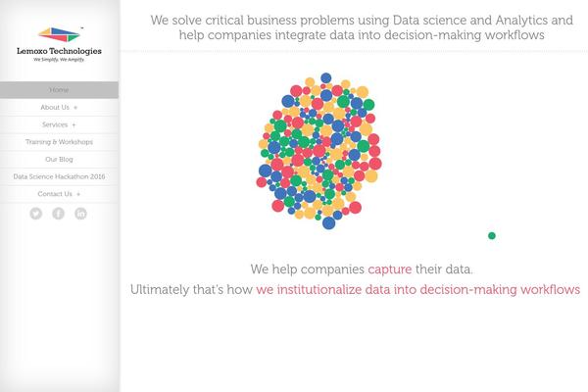Click the Lemoxo Technologies logo

pyautogui.click(x=59, y=35)
